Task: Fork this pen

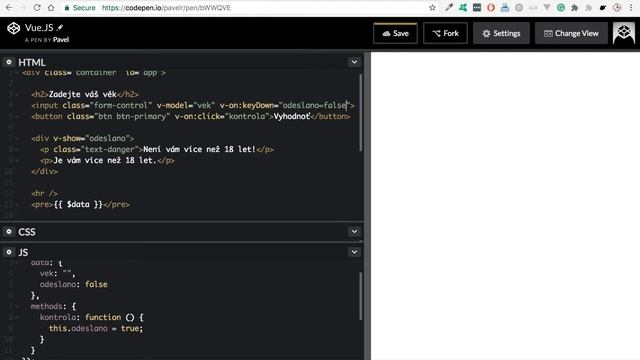Action: 445,33
